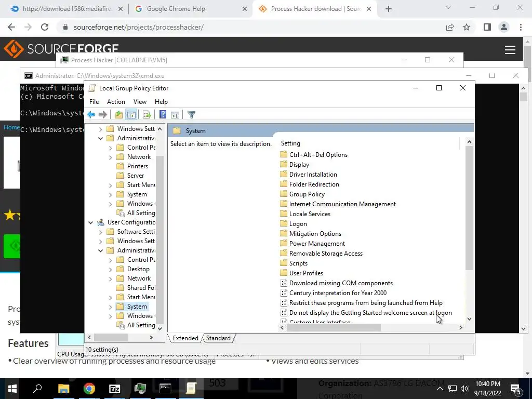Expand the Shared Folders tree item
This screenshot has width=532, height=399.
coord(136,288)
